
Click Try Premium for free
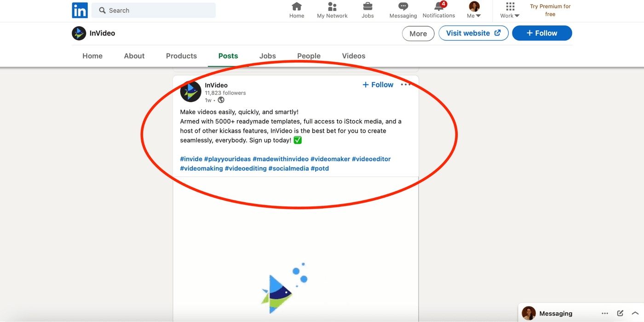(x=550, y=10)
